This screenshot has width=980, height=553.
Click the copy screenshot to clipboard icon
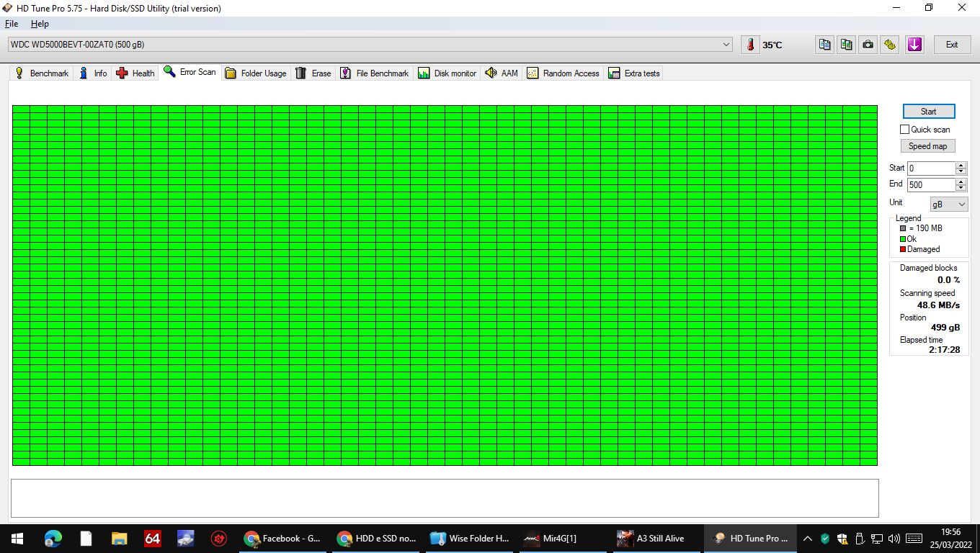tap(847, 45)
